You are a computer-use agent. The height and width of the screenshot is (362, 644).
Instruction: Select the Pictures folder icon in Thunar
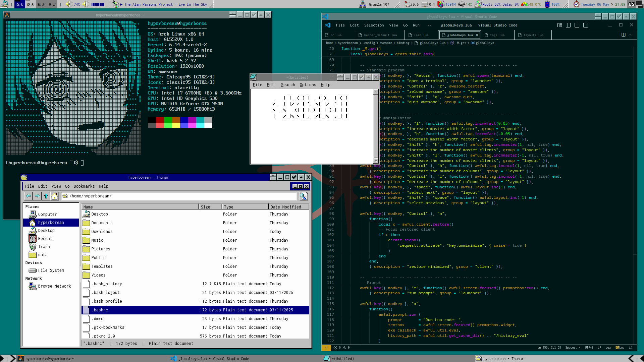coord(86,249)
